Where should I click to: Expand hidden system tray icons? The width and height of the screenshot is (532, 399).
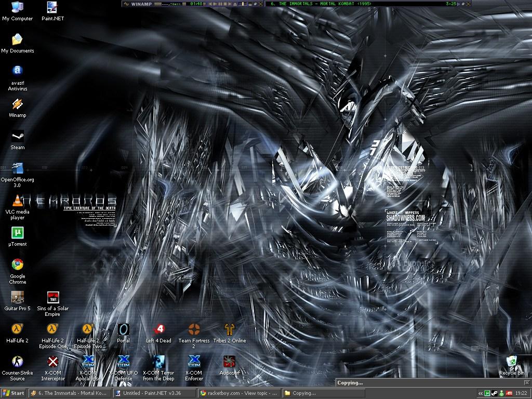(x=481, y=394)
